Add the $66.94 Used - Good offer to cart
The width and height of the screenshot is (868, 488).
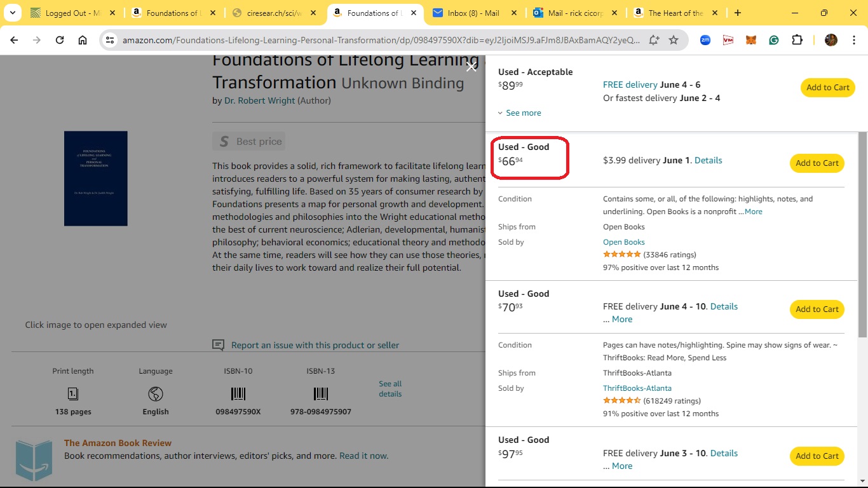click(817, 163)
